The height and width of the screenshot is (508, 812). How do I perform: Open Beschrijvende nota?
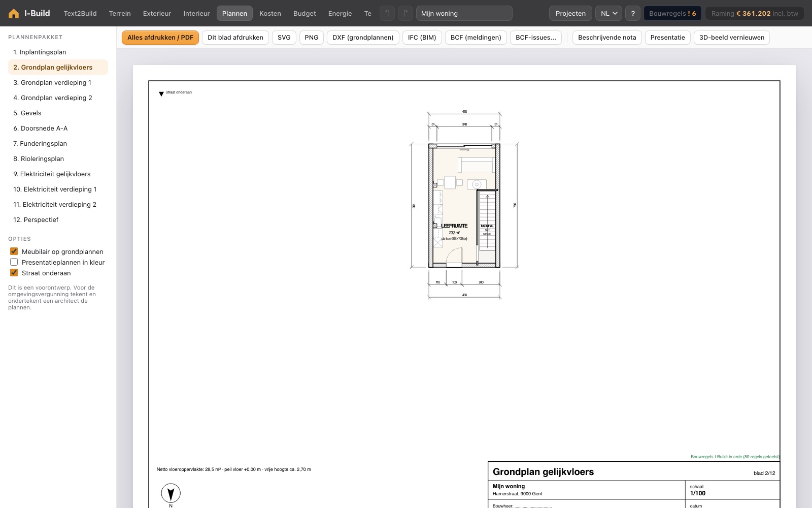click(x=607, y=38)
